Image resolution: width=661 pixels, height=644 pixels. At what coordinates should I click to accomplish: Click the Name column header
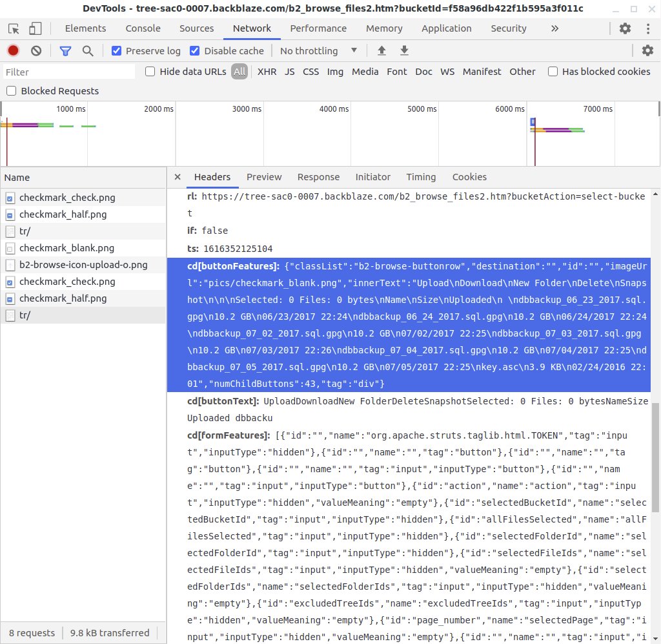click(x=83, y=178)
